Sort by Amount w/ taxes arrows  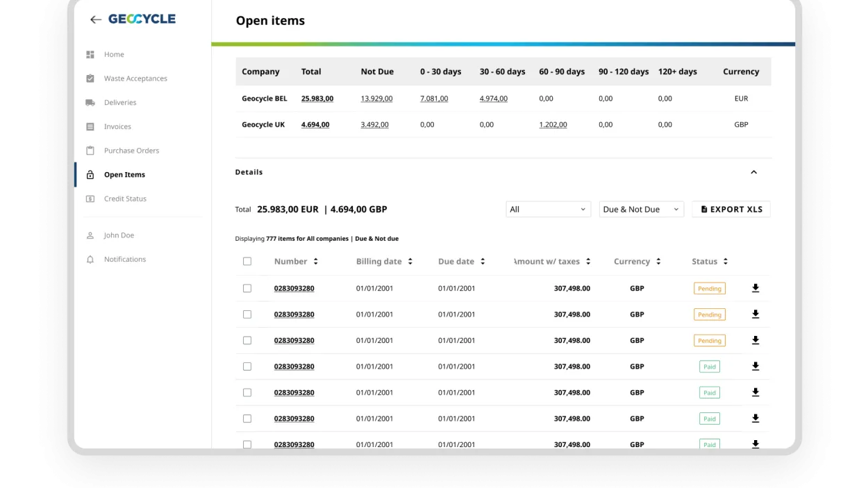point(588,262)
